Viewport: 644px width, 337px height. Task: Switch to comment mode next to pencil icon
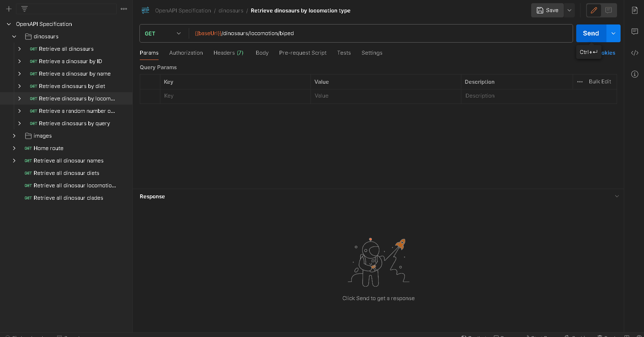609,10
